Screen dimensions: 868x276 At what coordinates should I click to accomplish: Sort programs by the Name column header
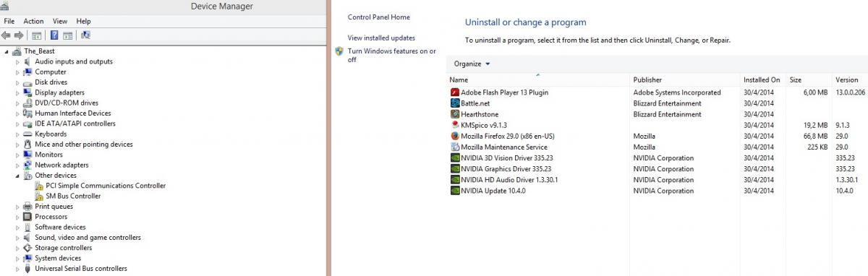(538, 79)
